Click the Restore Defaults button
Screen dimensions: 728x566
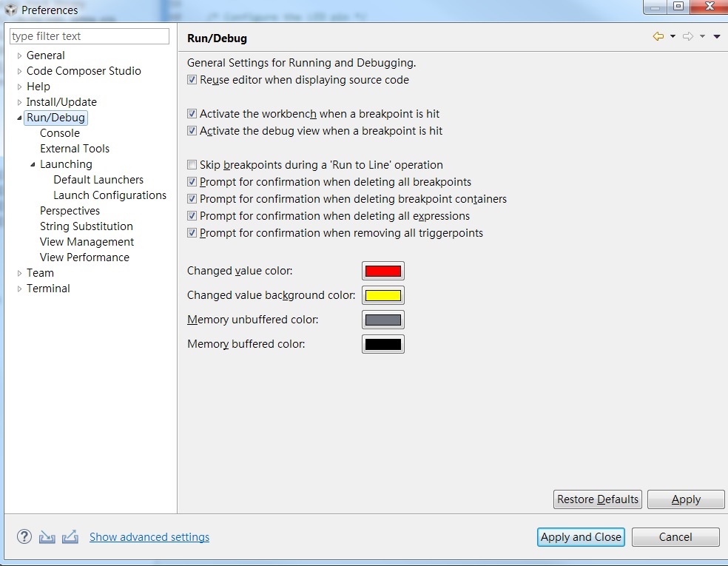[x=598, y=499]
